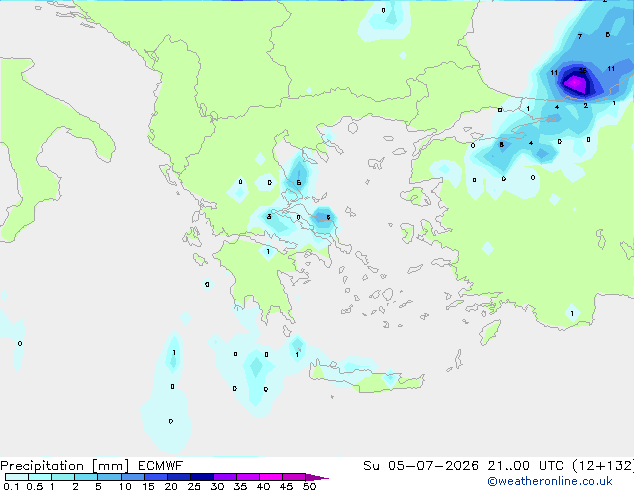The width and height of the screenshot is (634, 490).
Task: Click the legend label '50'
Action: pos(309,486)
